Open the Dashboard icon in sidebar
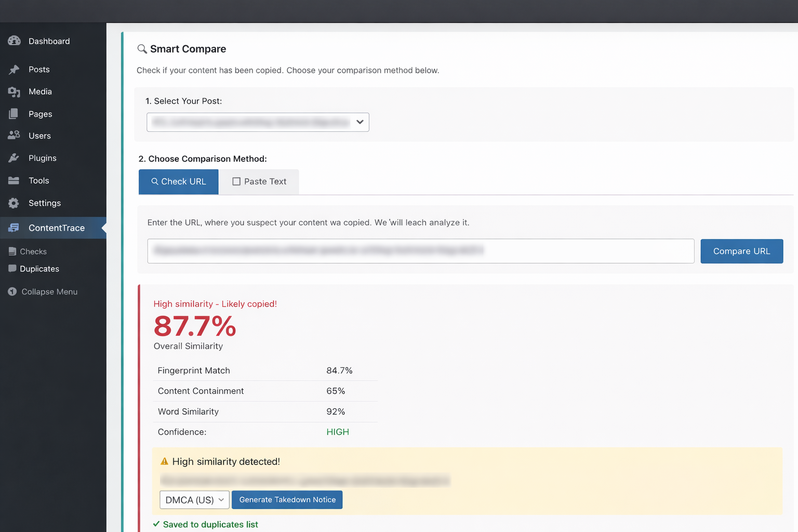The width and height of the screenshot is (798, 532). click(x=14, y=41)
